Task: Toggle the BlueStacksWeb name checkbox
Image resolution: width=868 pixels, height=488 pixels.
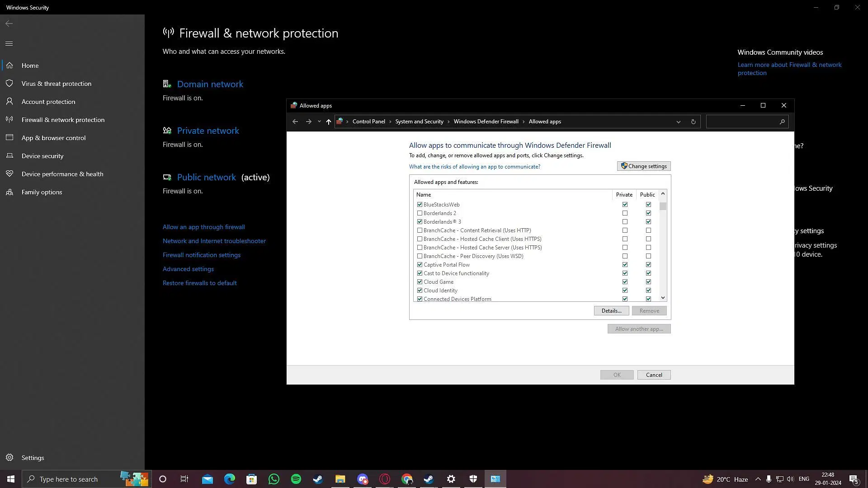Action: click(420, 205)
